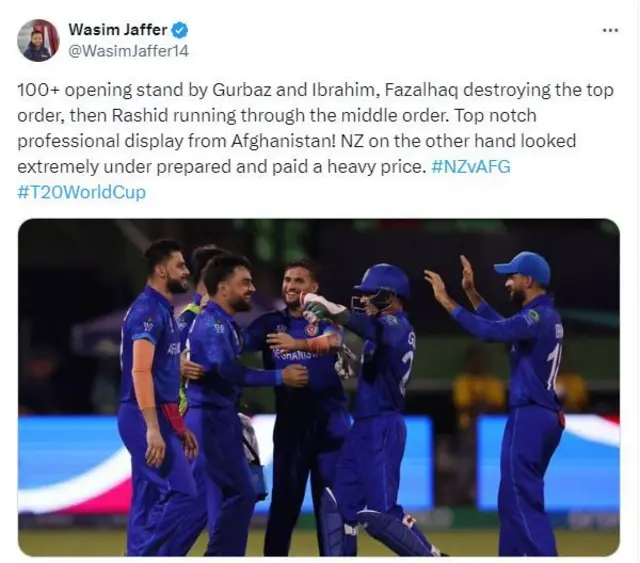The image size is (640, 563).
Task: Click the AFGHANISTAN lettering on the jersey
Action: coord(293,354)
